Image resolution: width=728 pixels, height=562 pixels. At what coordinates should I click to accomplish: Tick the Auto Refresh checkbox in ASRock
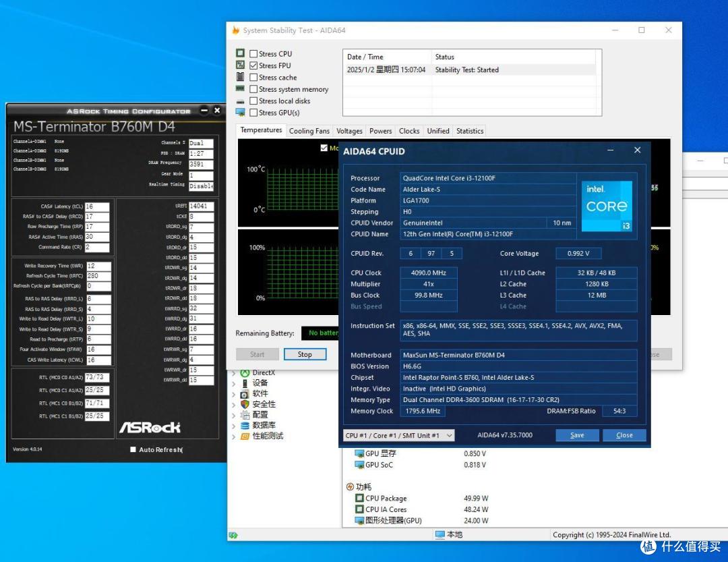coord(133,449)
